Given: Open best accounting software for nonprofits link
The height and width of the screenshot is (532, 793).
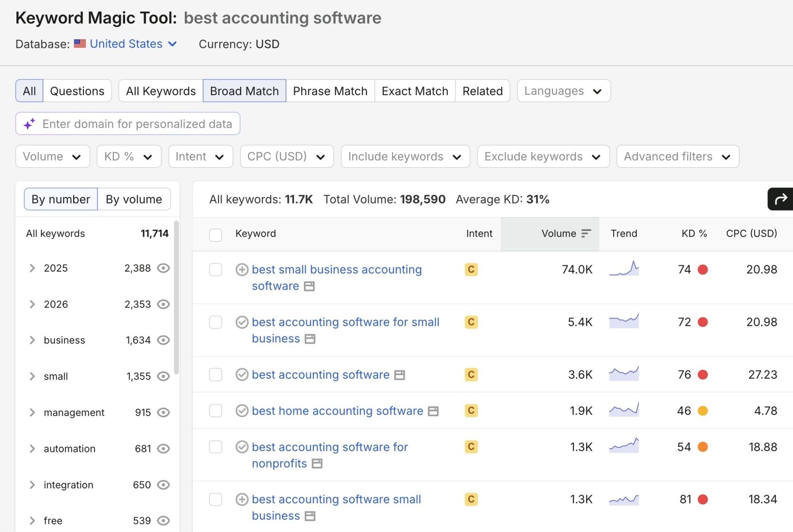Looking at the screenshot, I should (330, 455).
